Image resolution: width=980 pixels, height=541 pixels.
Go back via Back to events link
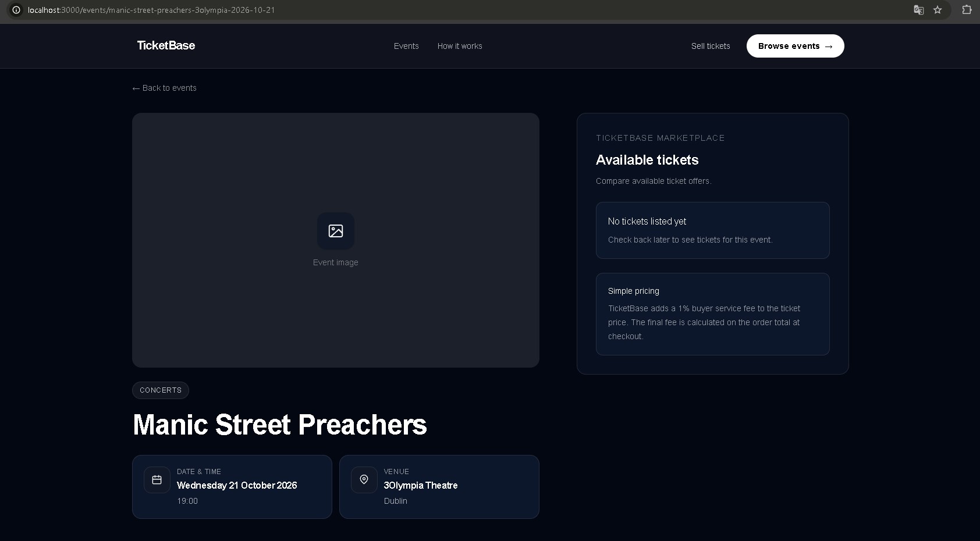[165, 88]
